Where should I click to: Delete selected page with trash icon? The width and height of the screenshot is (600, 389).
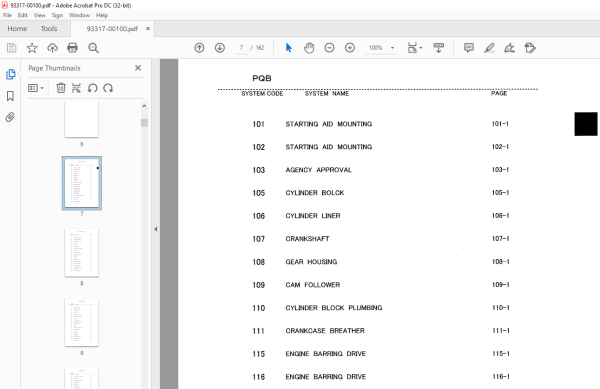point(61,88)
